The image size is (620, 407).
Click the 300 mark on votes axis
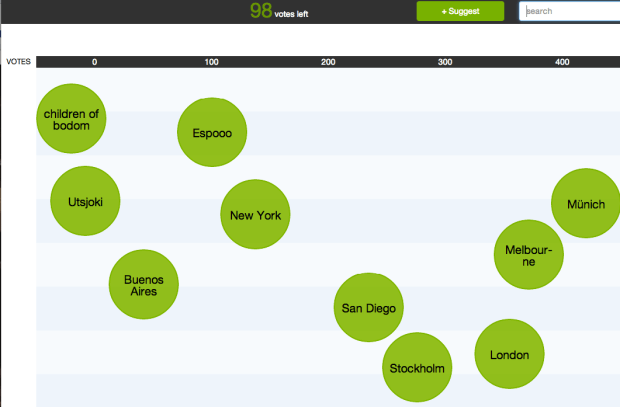pyautogui.click(x=445, y=62)
